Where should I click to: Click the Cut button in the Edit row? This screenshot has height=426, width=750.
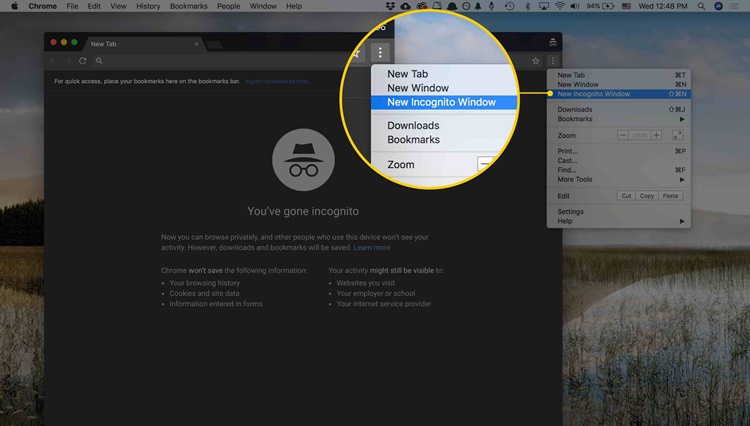(x=626, y=196)
